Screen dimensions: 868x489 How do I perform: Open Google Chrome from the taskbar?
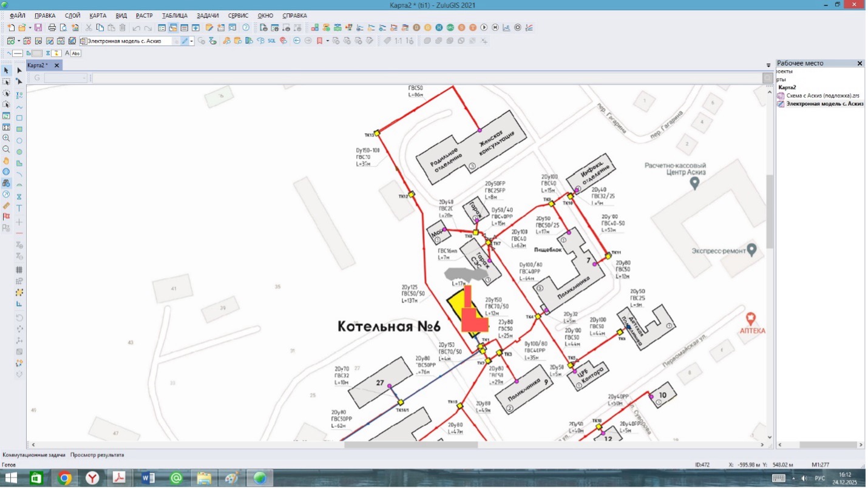[x=64, y=479]
